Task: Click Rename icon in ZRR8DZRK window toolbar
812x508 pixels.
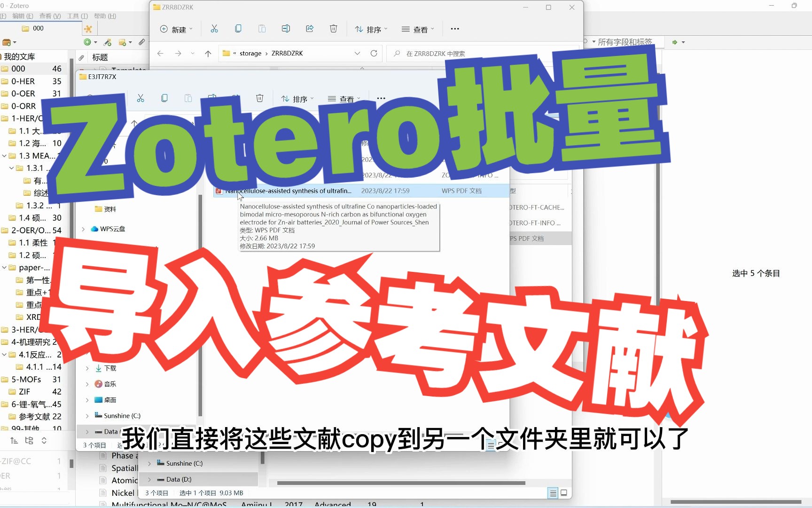Action: coord(286,29)
